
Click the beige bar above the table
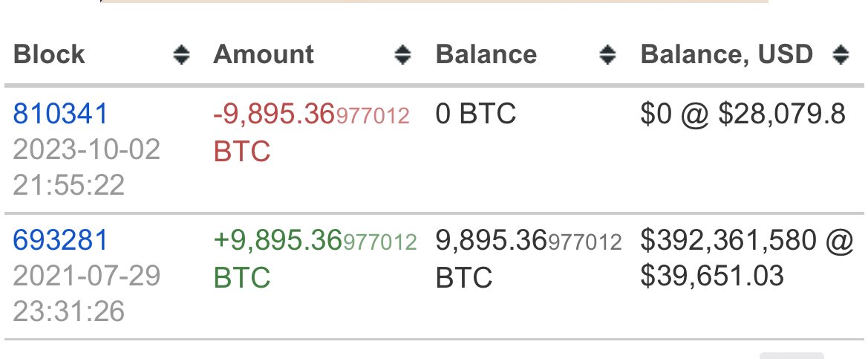pos(434,1)
